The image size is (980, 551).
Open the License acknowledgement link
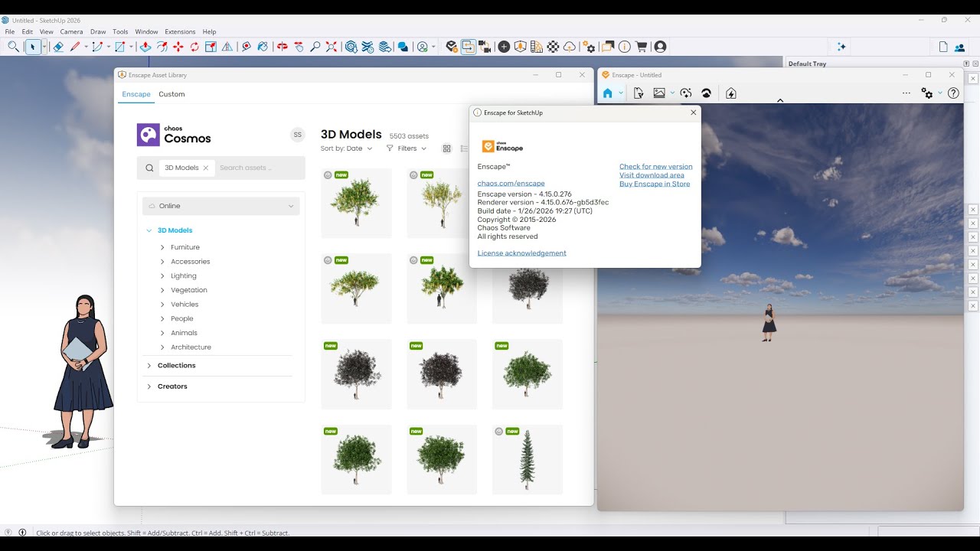click(522, 253)
